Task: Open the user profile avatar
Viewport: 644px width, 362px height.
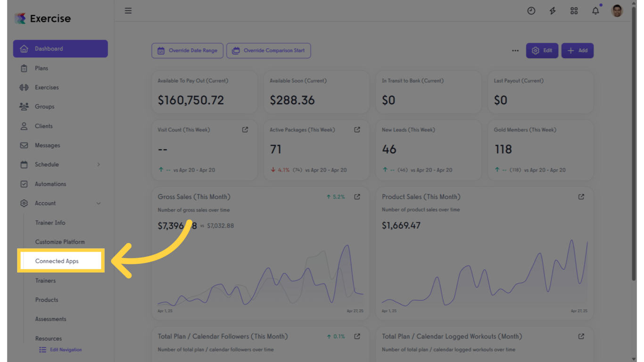Action: click(617, 11)
